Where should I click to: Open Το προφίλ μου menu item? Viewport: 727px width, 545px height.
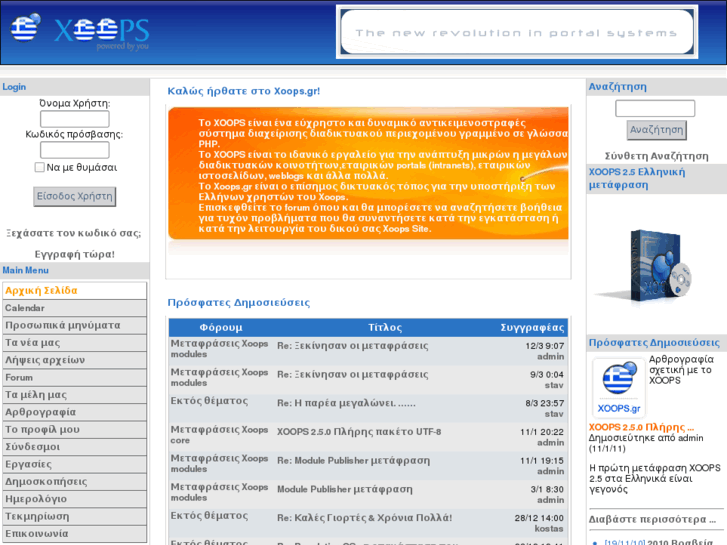(x=74, y=430)
